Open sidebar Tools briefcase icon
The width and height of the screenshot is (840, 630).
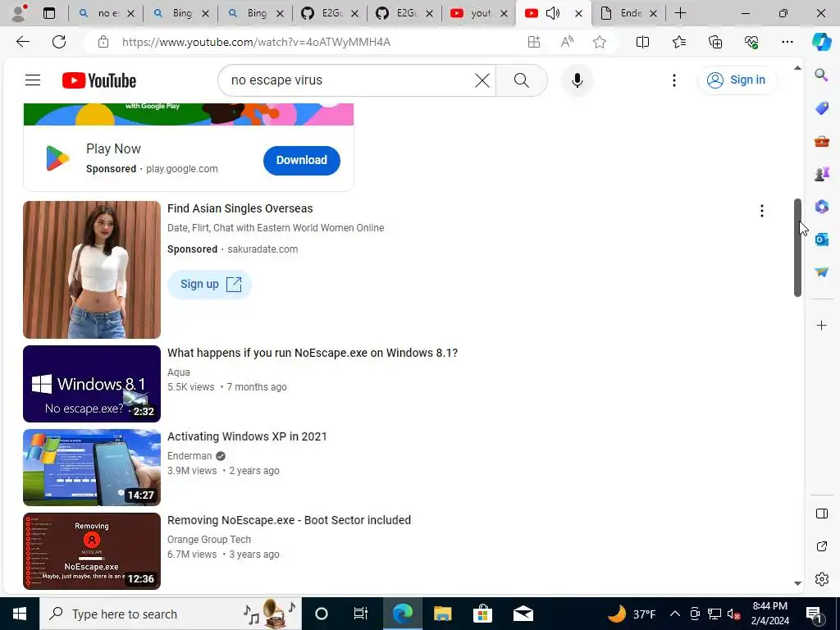(821, 141)
